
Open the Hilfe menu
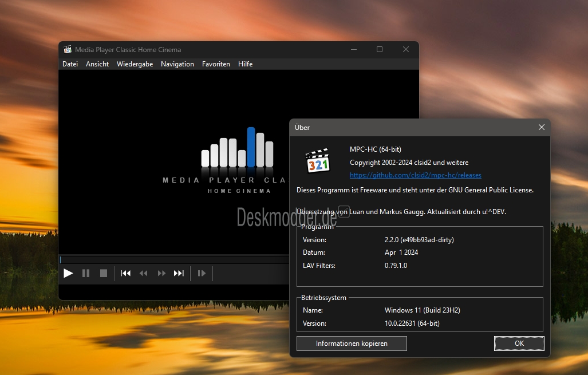tap(245, 64)
